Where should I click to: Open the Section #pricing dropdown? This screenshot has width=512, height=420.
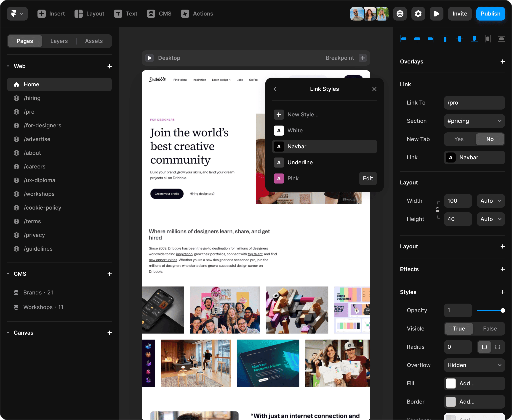[474, 121]
